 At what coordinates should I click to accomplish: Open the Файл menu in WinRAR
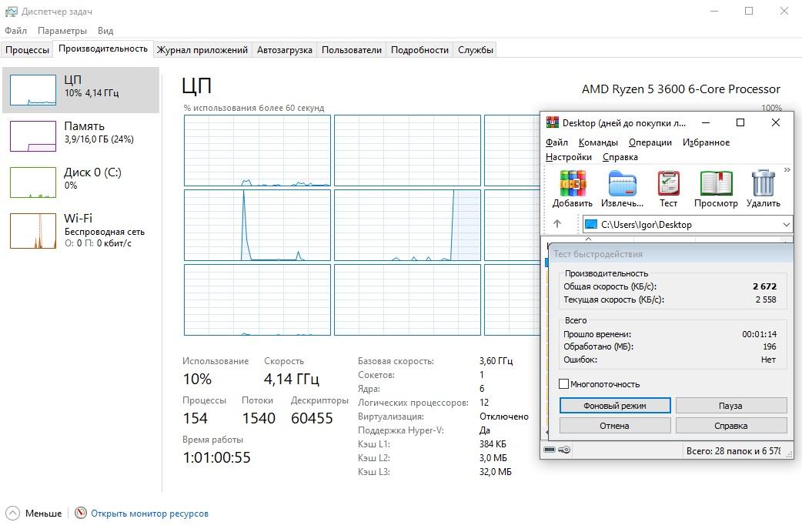(556, 142)
